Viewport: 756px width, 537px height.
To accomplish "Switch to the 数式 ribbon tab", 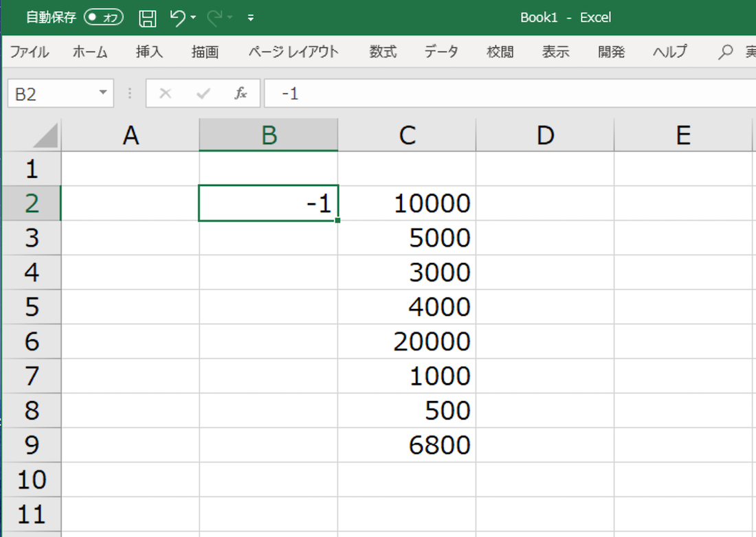I will tap(383, 52).
